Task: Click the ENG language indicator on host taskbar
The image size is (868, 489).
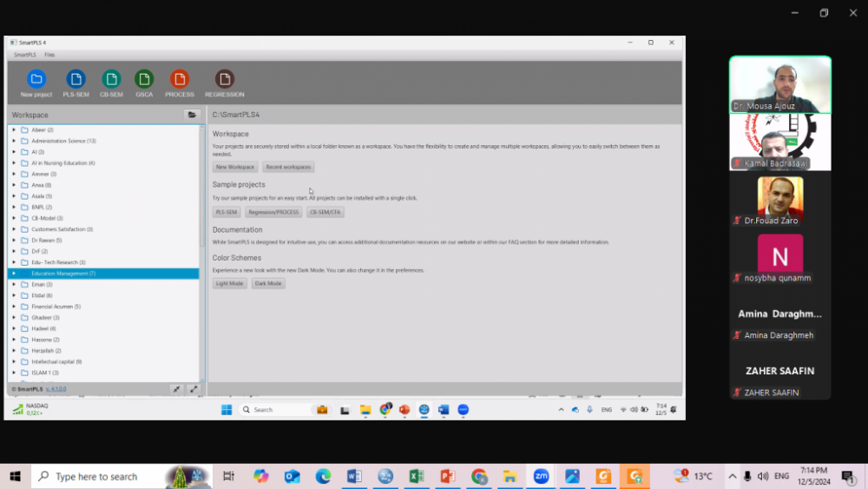Action: [781, 476]
